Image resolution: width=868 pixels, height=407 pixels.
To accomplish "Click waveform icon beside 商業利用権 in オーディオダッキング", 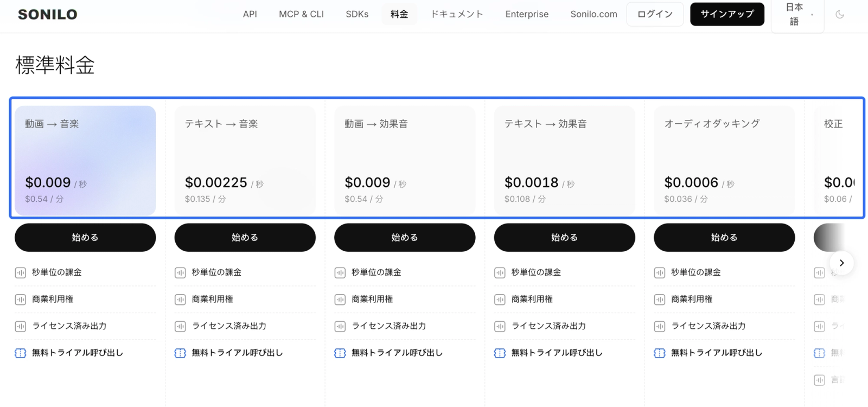I will (660, 299).
